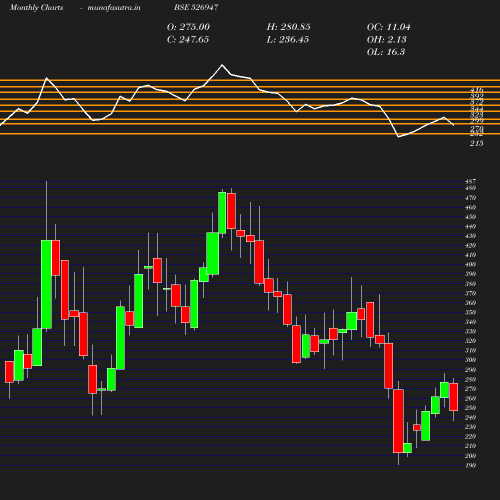The width and height of the screenshot is (500, 500).
Task: Select the 487 price axis label
Action: pos(471,181)
